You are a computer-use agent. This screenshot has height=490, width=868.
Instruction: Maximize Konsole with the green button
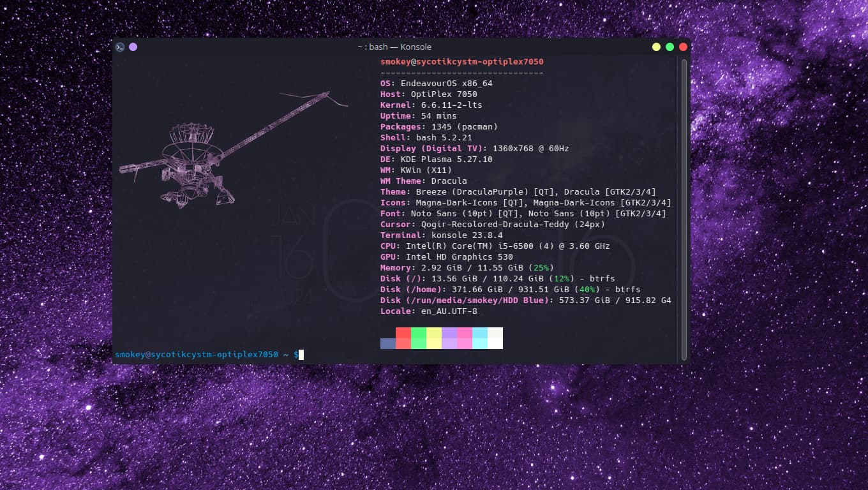(x=670, y=47)
